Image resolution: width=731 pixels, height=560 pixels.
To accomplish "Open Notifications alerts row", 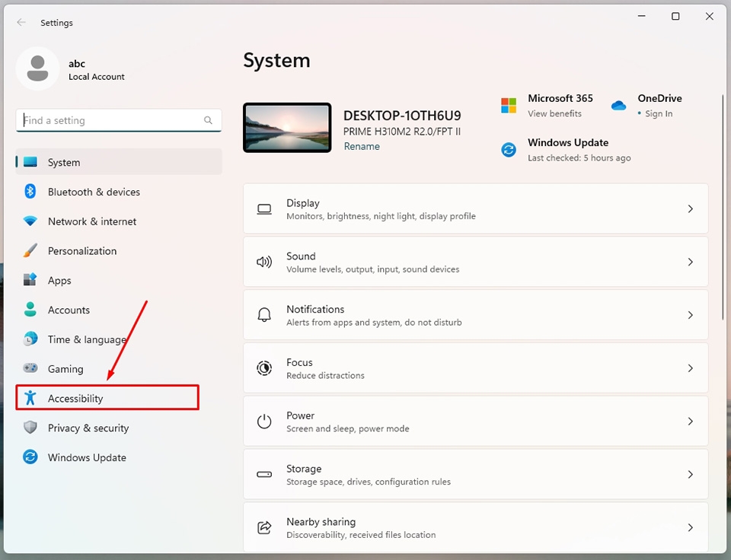I will click(x=475, y=315).
